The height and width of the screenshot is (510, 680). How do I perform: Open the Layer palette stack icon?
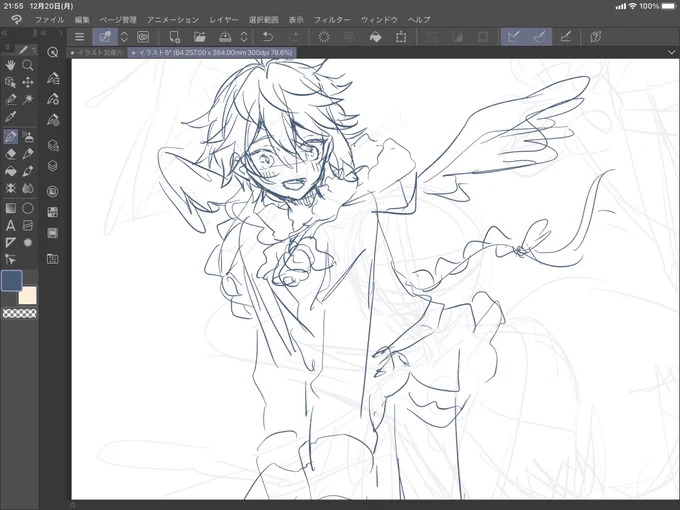(52, 166)
